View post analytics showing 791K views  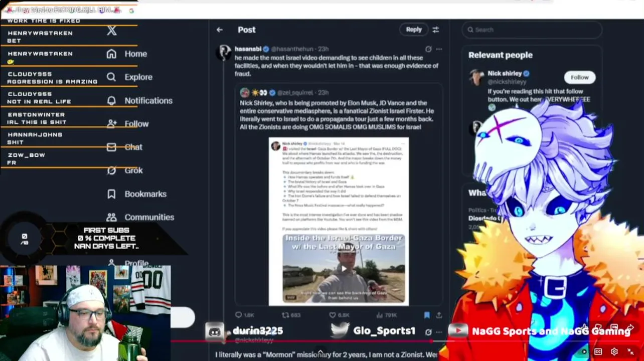pyautogui.click(x=387, y=315)
